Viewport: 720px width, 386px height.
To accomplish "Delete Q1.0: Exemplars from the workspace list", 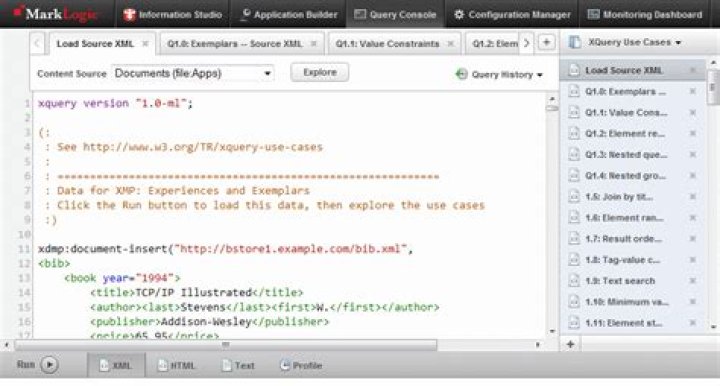I will click(692, 91).
